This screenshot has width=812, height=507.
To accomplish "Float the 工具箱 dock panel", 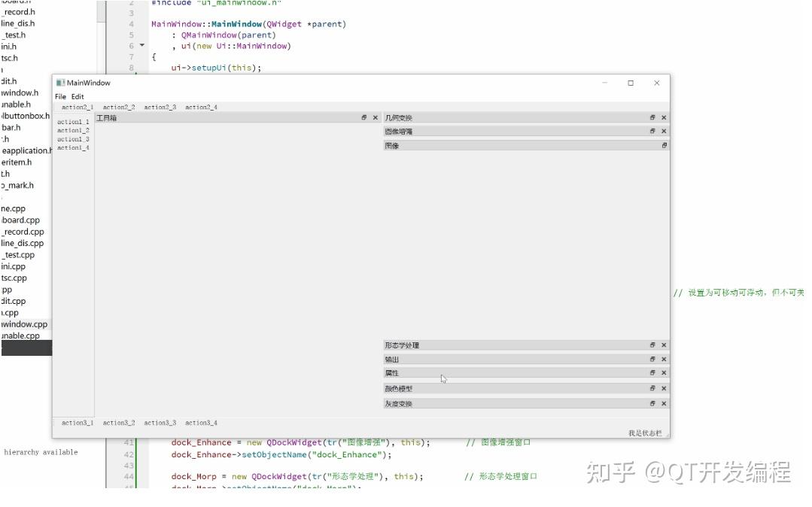I will click(364, 117).
